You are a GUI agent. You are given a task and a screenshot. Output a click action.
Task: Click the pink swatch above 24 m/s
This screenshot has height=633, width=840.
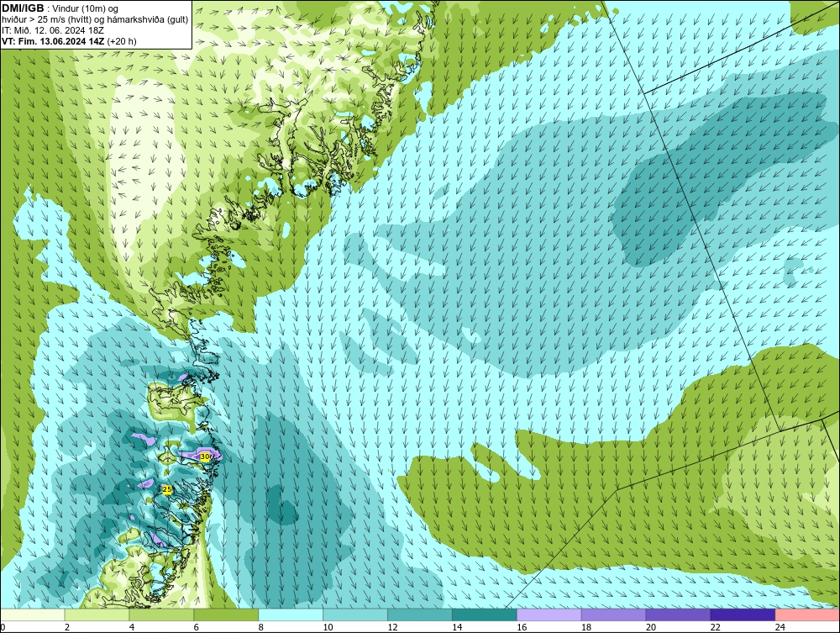[x=807, y=615]
